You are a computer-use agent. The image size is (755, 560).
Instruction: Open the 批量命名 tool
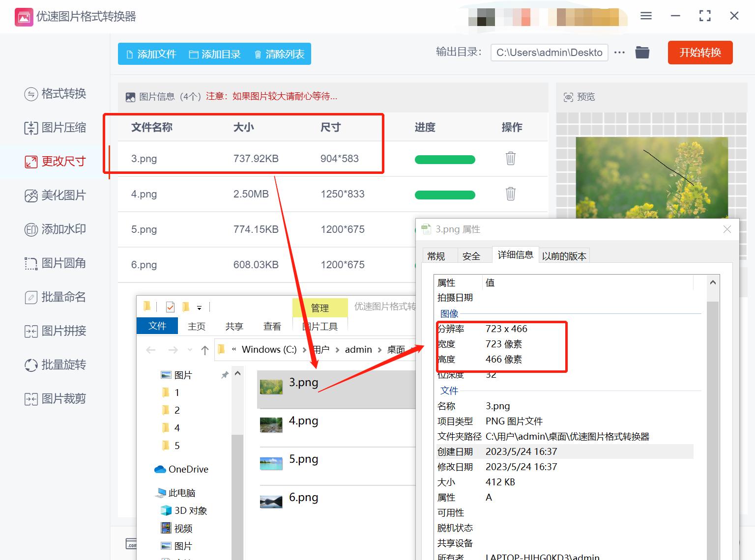[x=55, y=297]
